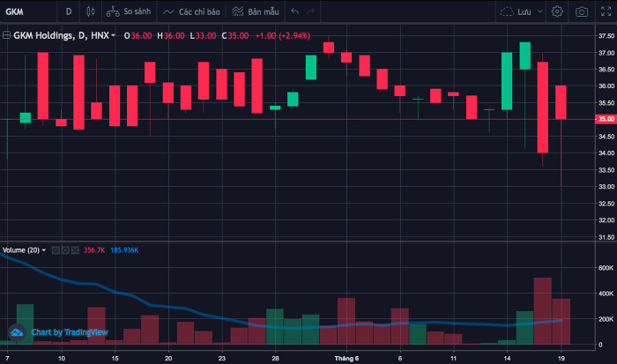Viewport: 617px width, 364px height.
Task: Open Volume indicator settings gear
Action: tap(65, 250)
